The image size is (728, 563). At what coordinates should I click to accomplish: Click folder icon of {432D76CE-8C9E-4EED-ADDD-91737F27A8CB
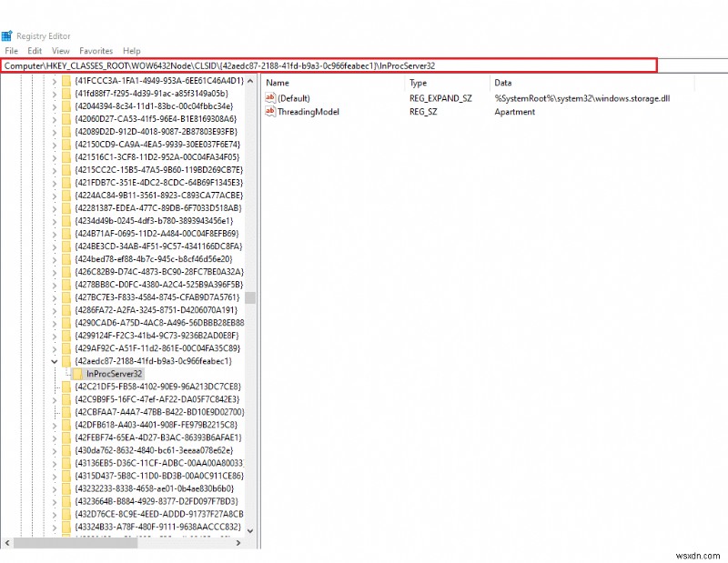[66, 514]
